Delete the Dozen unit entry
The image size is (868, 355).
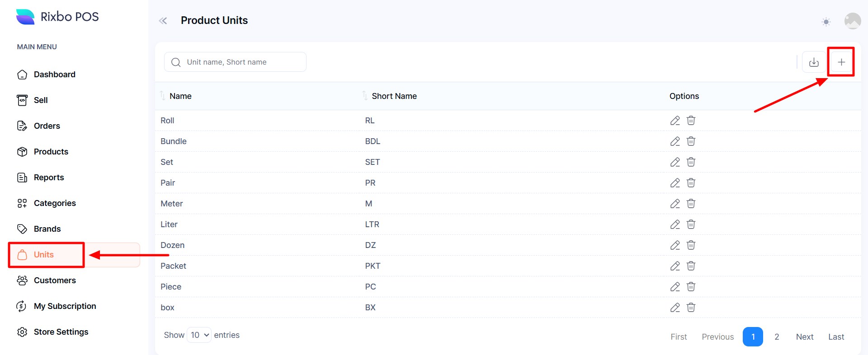[691, 245]
